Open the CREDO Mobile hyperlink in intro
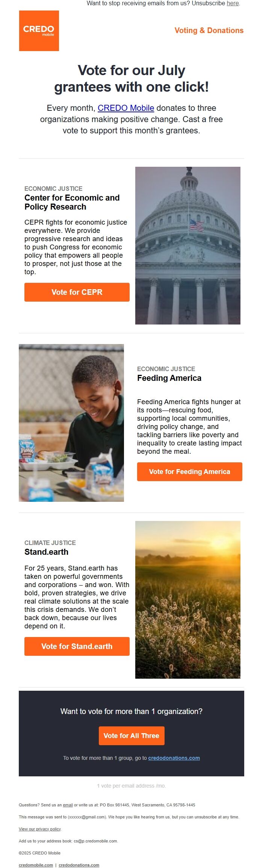This screenshot has width=263, height=868. pyautogui.click(x=126, y=108)
